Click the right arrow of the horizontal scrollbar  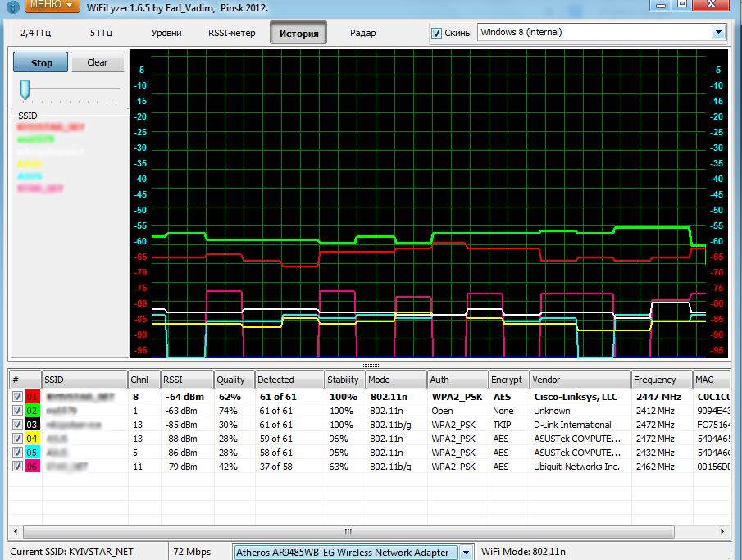(722, 531)
